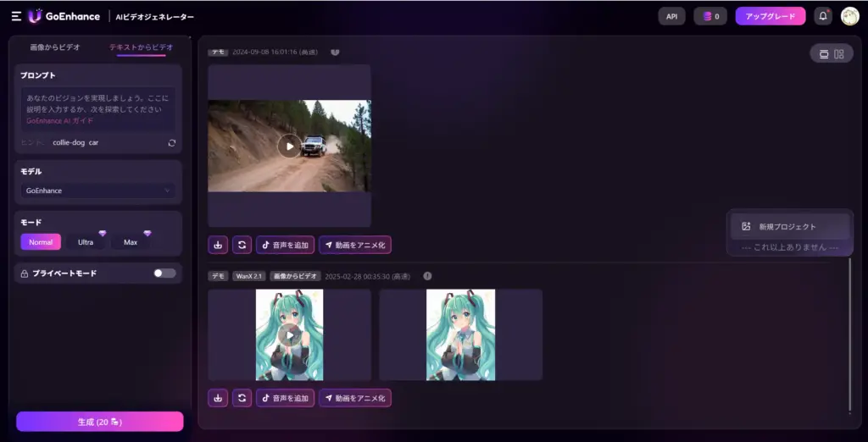The image size is (868, 442).
Task: Click 動画をアニメ化 under the truck video
Action: (x=355, y=245)
